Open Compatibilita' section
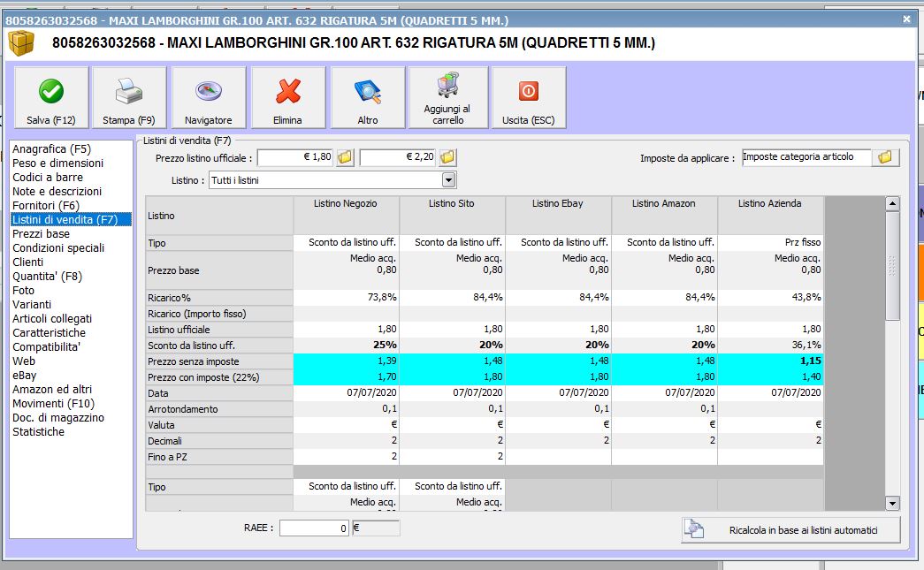 [x=47, y=346]
